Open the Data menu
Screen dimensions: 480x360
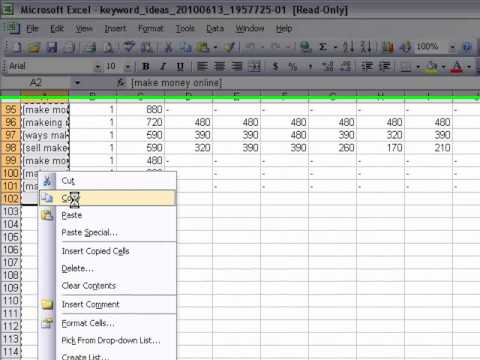click(215, 29)
